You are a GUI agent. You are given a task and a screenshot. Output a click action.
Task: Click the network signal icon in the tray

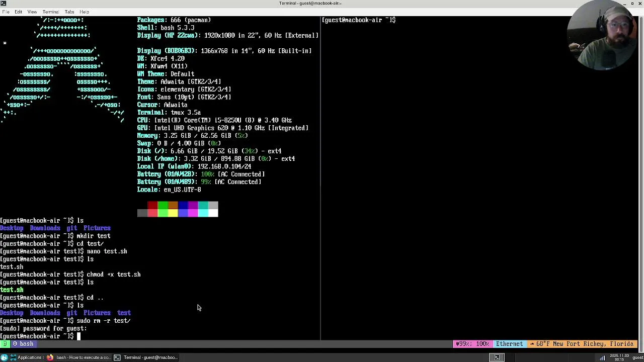point(602,357)
